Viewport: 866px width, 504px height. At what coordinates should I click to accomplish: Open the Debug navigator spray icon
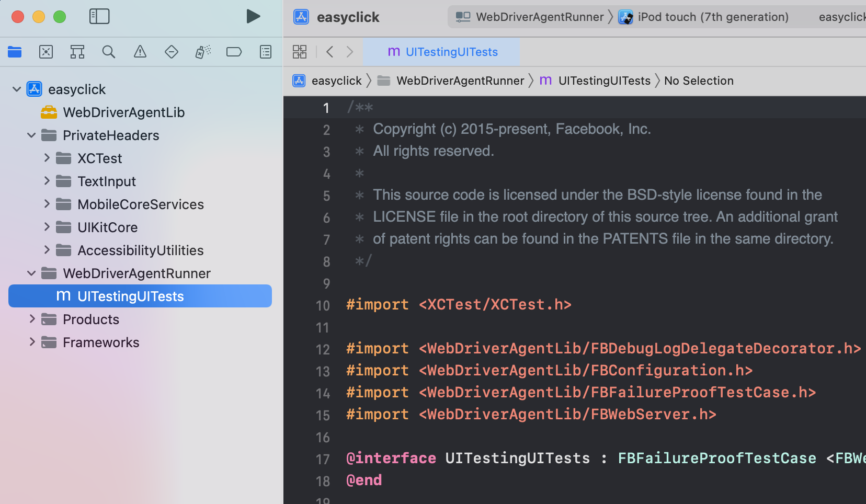(x=203, y=52)
